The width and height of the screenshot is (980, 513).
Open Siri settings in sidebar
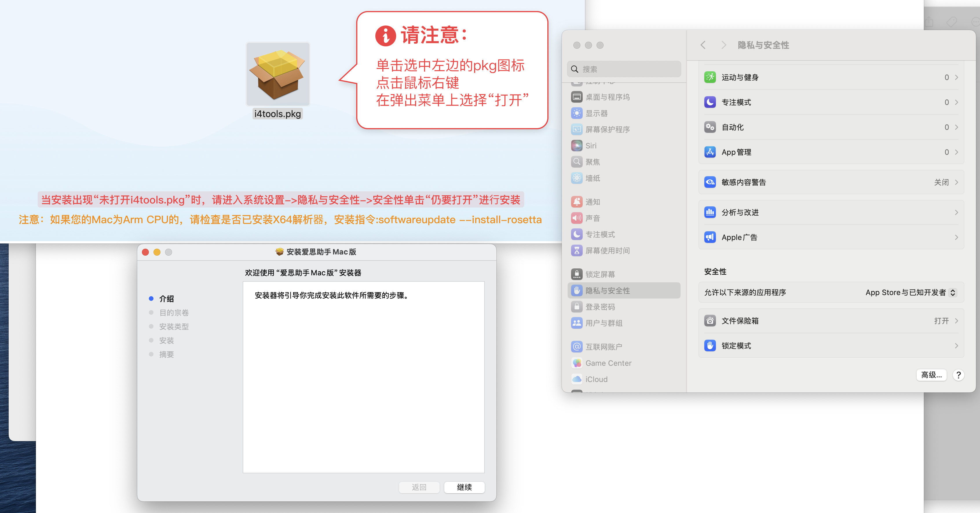(624, 146)
